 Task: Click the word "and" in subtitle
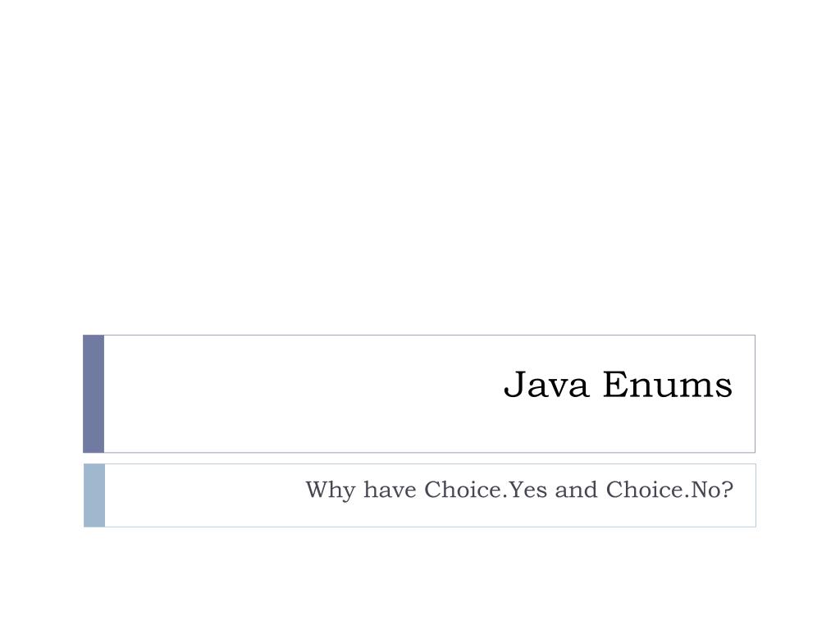pos(576,490)
